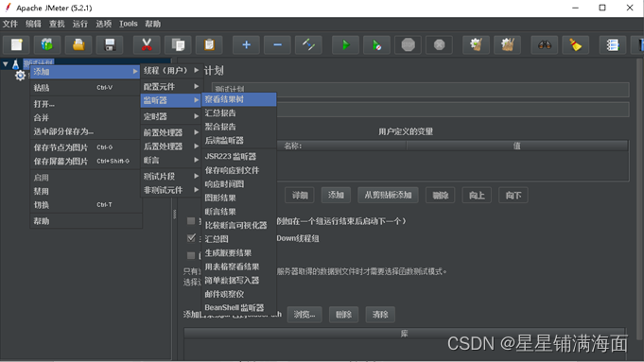Click the Cut scissors icon

point(147,44)
